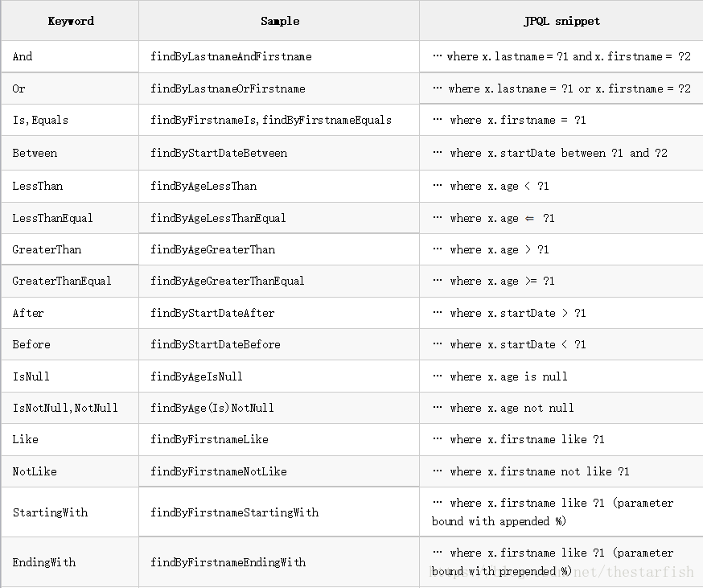Click the JPQL snippet column header

point(561,21)
